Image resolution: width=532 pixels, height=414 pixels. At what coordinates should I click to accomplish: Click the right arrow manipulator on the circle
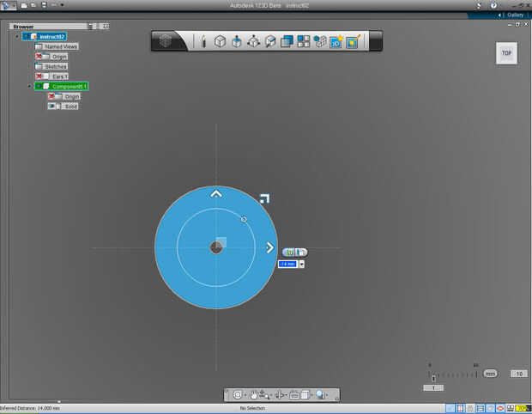(x=269, y=248)
